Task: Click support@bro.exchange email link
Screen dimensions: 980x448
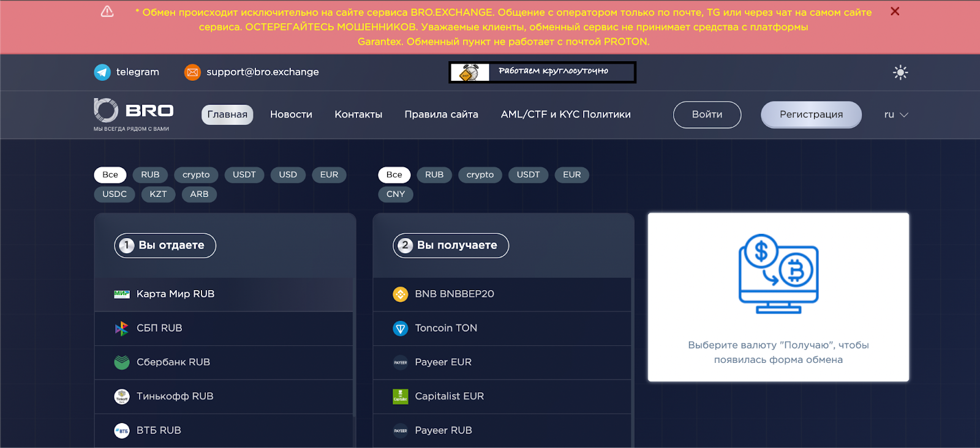Action: click(263, 72)
